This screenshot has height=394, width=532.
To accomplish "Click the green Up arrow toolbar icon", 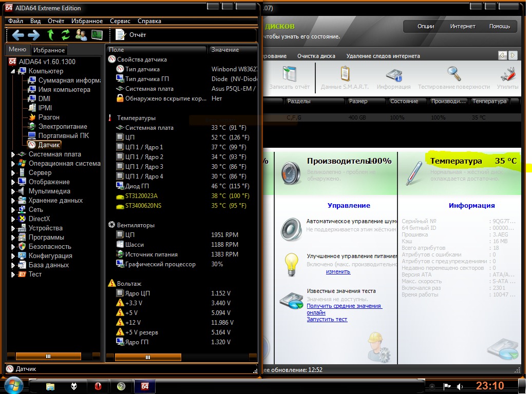I will click(x=50, y=34).
